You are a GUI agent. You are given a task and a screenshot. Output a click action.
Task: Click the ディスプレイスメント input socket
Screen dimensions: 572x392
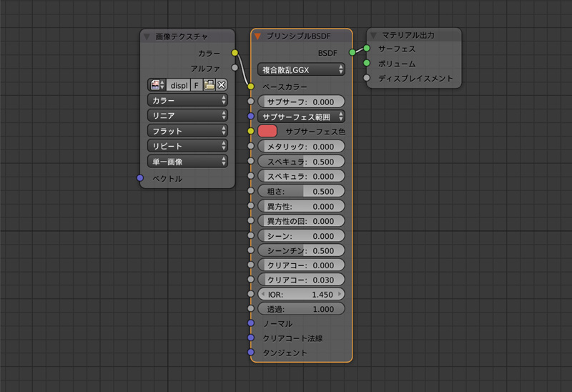367,78
